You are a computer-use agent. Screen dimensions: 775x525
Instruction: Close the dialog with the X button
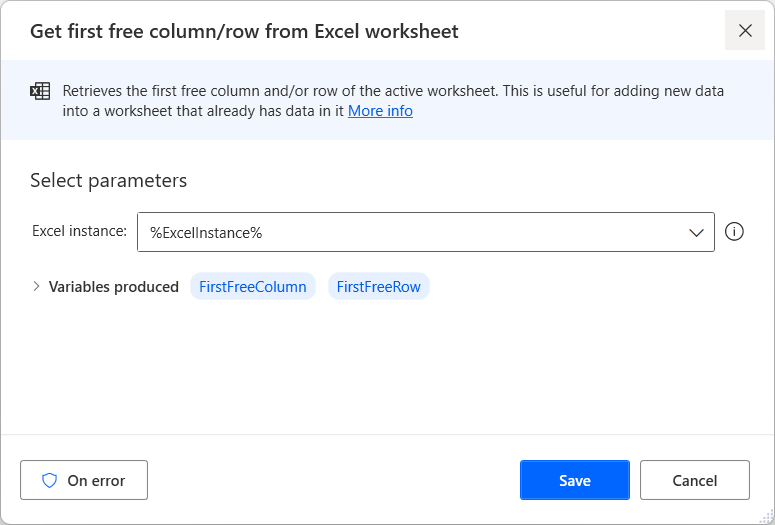point(745,31)
